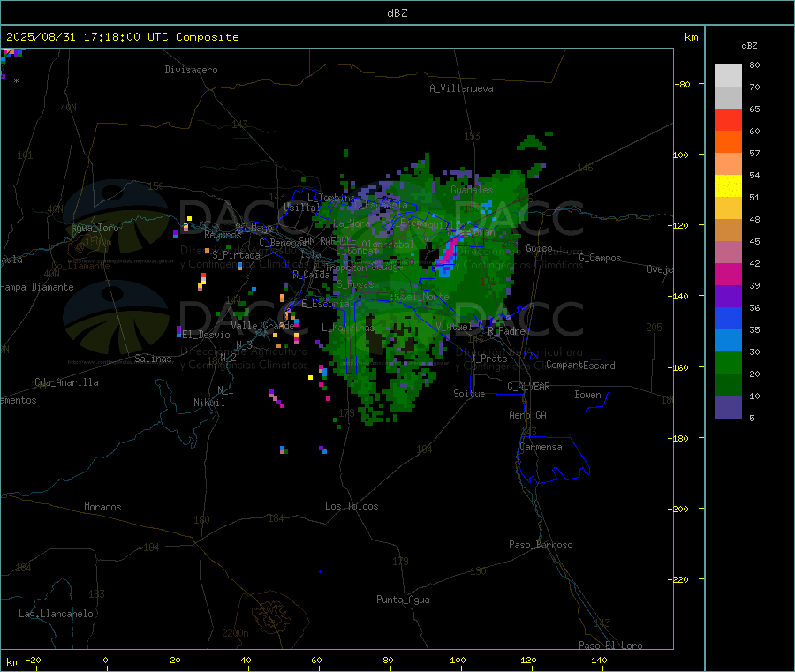Pick the slate violet 10–5 legend swatch

pyautogui.click(x=728, y=407)
